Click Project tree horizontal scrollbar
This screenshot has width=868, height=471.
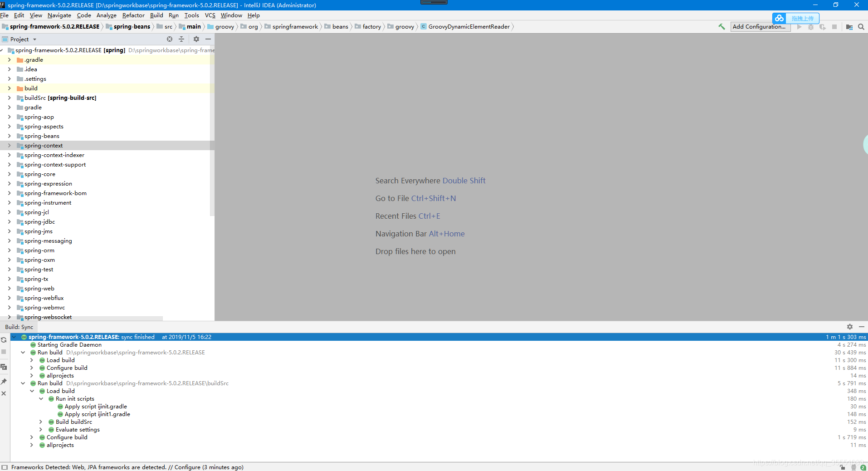click(82, 318)
